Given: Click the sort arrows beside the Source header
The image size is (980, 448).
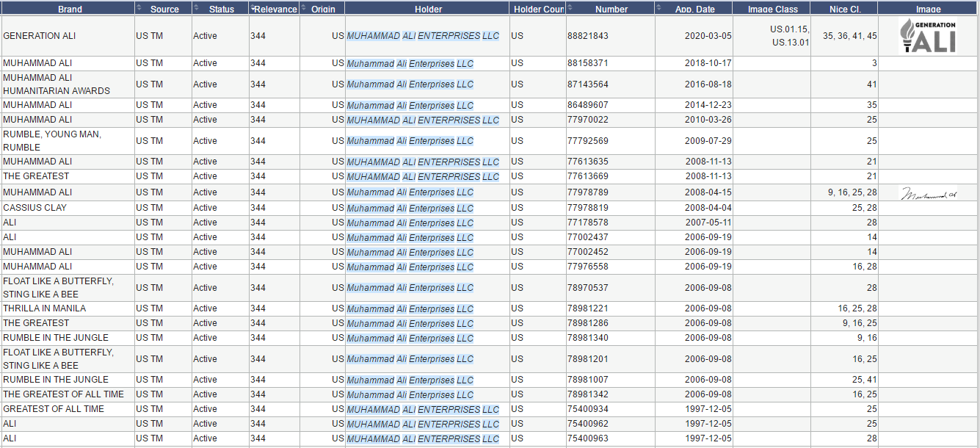Looking at the screenshot, I should pyautogui.click(x=139, y=8).
